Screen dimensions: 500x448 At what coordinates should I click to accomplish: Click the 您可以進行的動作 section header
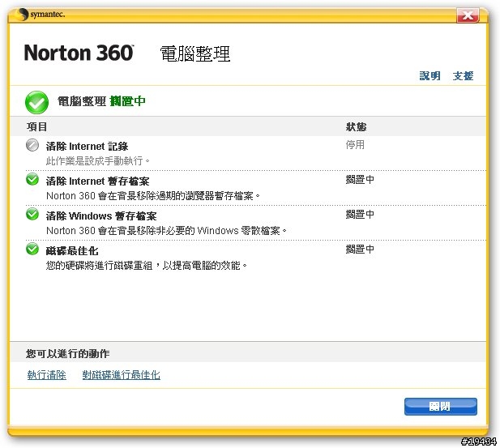click(x=67, y=353)
